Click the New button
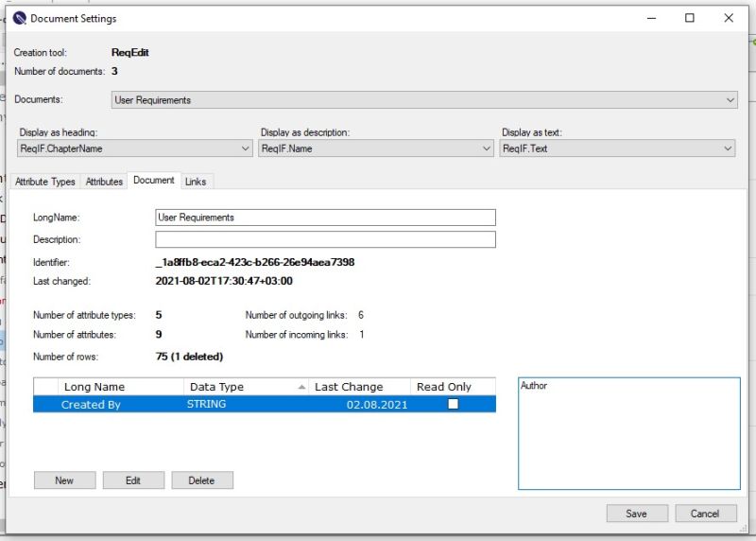The image size is (756, 541). pyautogui.click(x=64, y=480)
